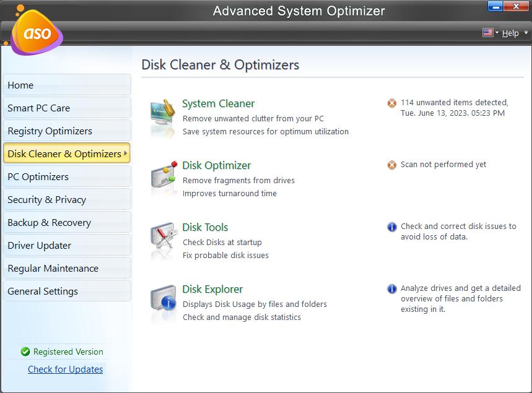Click warning icon next to Scan not performed
Image resolution: width=532 pixels, height=393 pixels.
pyautogui.click(x=391, y=165)
